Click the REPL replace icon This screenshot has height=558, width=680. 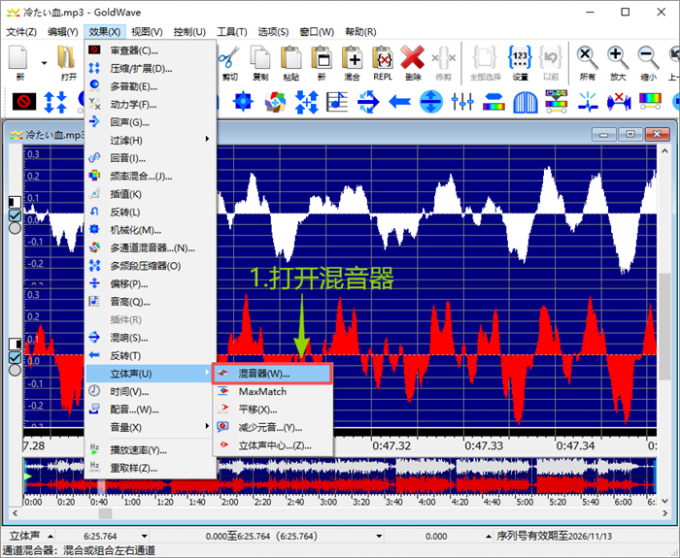click(x=382, y=58)
